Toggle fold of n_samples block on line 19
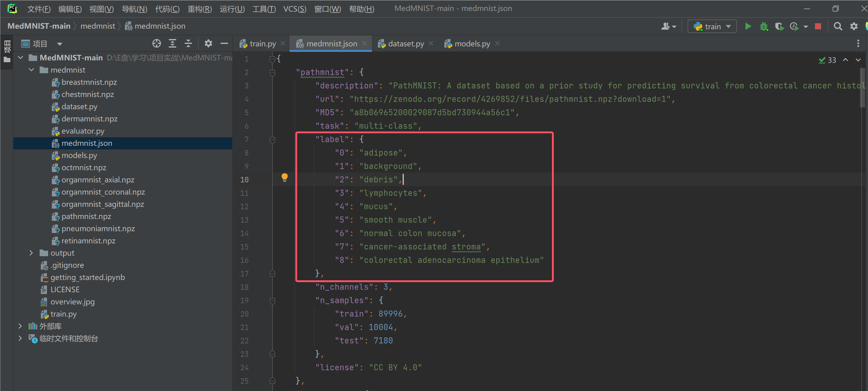Screen dimensions: 868x391 tap(272, 300)
